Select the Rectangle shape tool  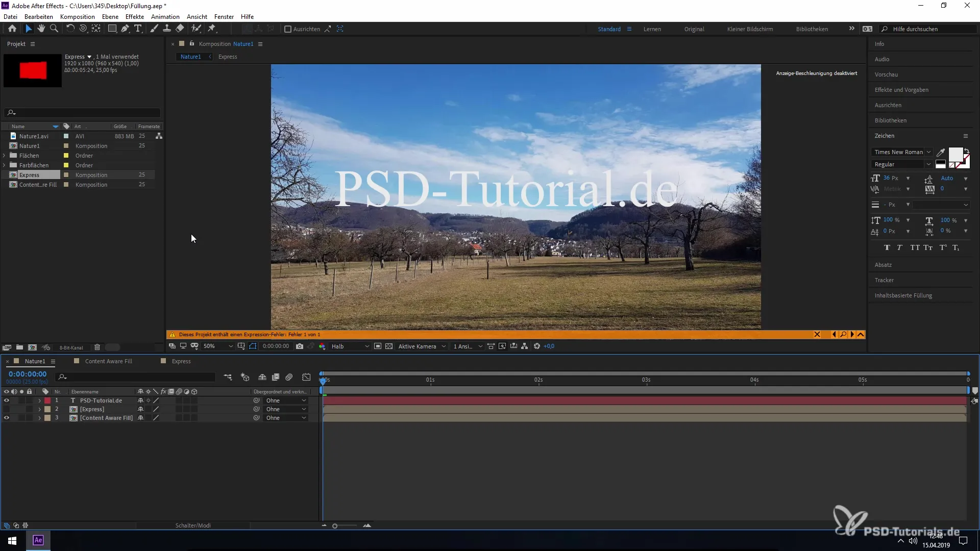pyautogui.click(x=112, y=29)
